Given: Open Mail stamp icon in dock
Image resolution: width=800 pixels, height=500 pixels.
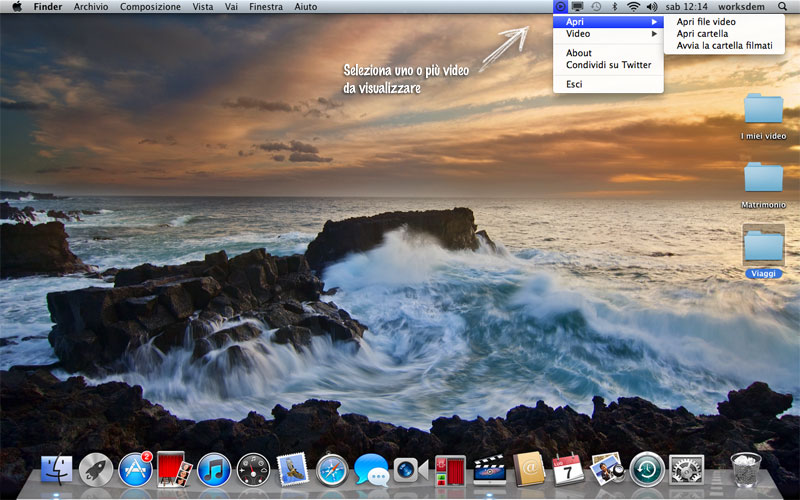Looking at the screenshot, I should pos(292,469).
